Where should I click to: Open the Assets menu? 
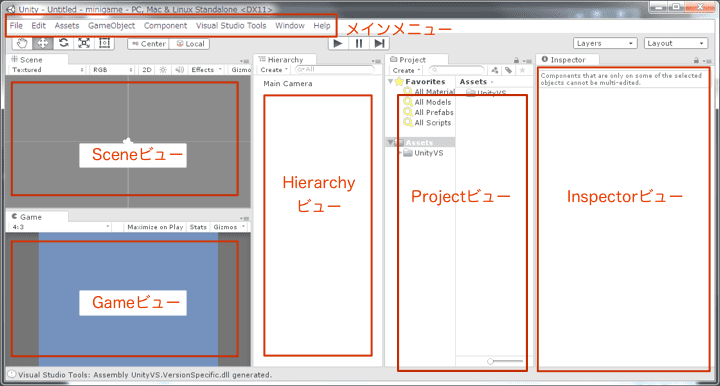click(x=67, y=26)
